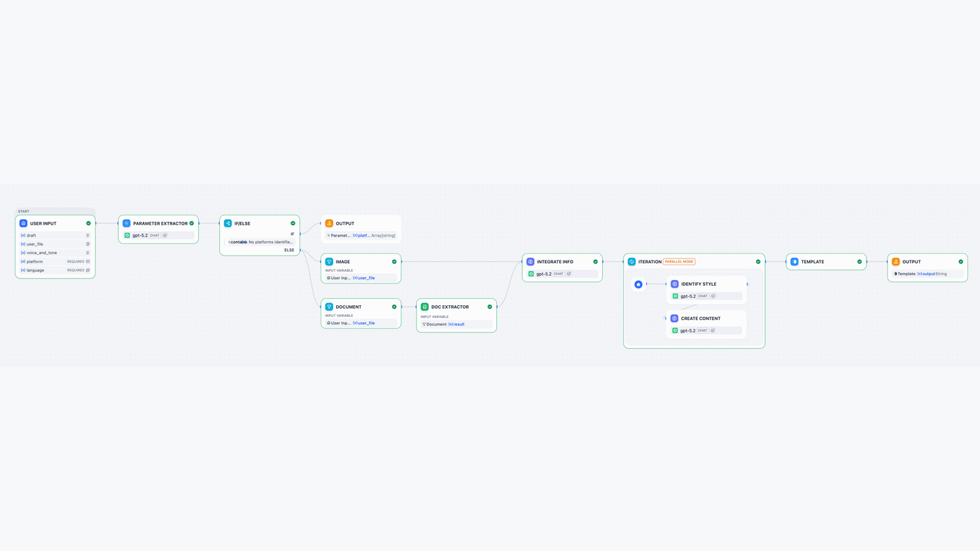Click the Integrate Info LLM node icon
980x551 pixels.
pos(531,262)
